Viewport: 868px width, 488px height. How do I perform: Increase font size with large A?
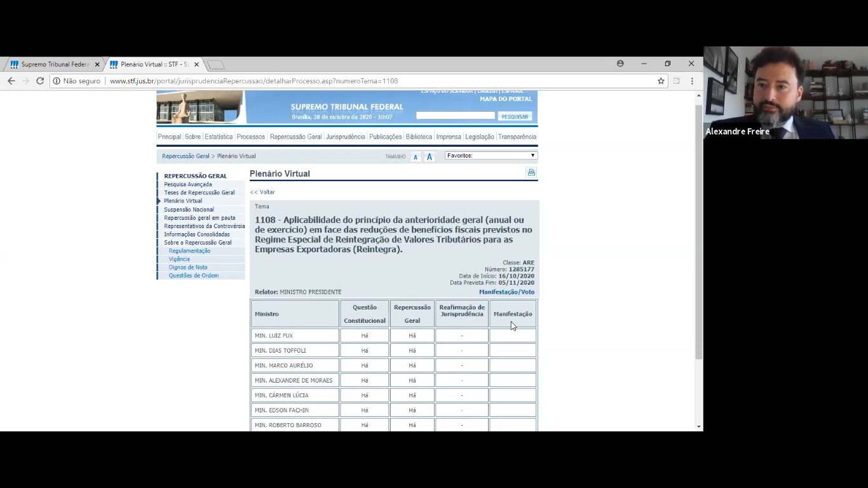tap(430, 157)
